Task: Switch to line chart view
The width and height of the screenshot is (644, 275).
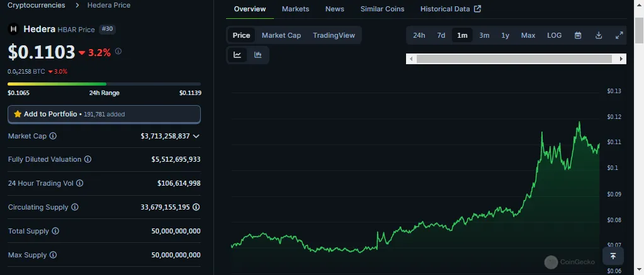Action: tap(237, 55)
